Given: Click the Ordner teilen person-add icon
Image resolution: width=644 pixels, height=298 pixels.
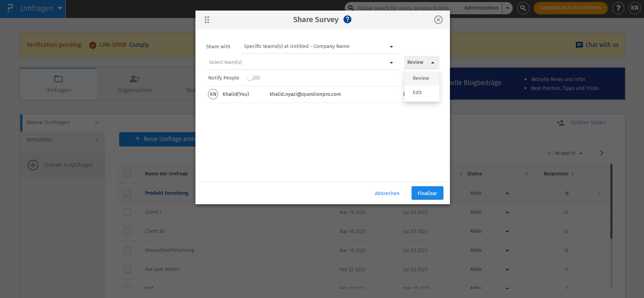Looking at the screenshot, I should click(x=561, y=123).
